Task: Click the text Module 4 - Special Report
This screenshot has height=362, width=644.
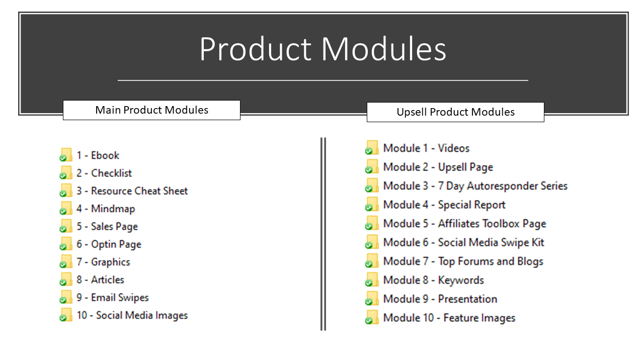Action: point(444,205)
